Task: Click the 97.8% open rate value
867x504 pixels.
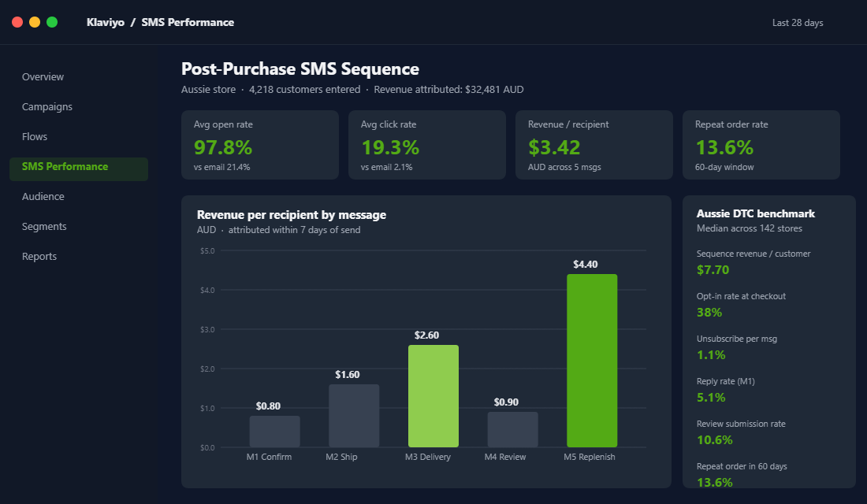Action: click(x=223, y=147)
